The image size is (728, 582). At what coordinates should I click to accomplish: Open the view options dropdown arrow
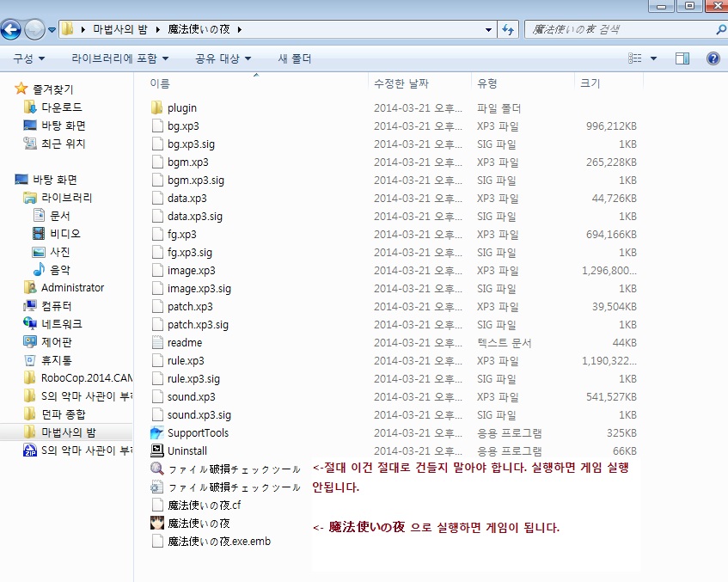point(653,58)
